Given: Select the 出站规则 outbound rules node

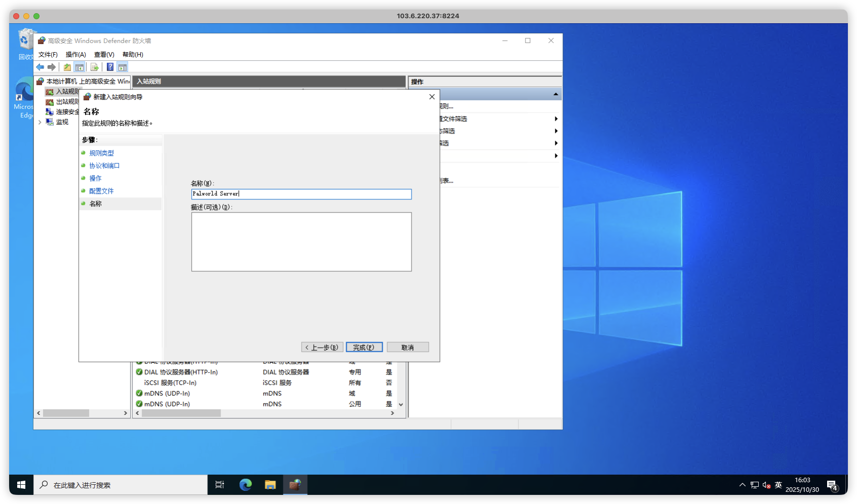Looking at the screenshot, I should (66, 102).
